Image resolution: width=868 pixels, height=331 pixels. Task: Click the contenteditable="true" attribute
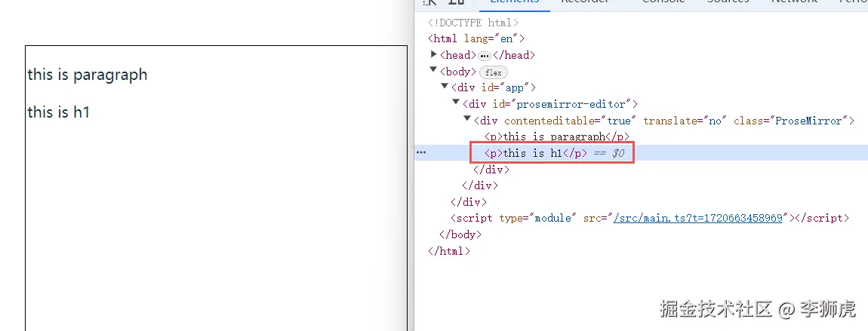coord(570,121)
